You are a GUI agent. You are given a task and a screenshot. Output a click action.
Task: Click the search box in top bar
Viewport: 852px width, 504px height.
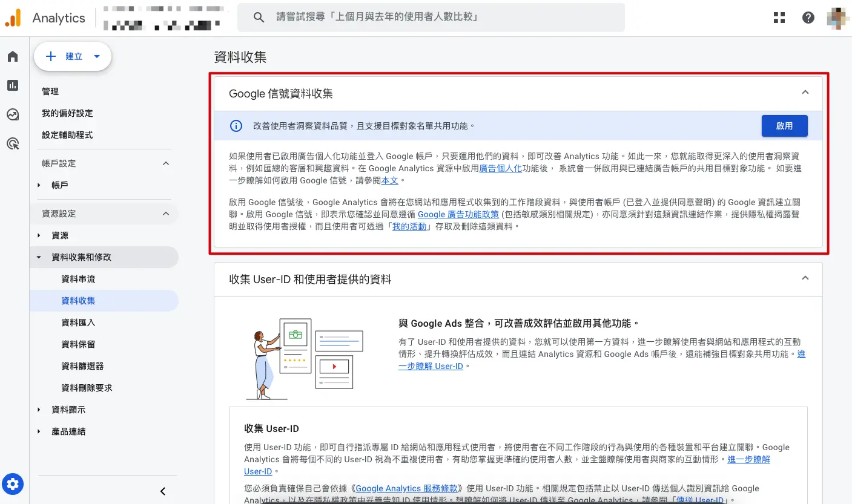tap(431, 18)
